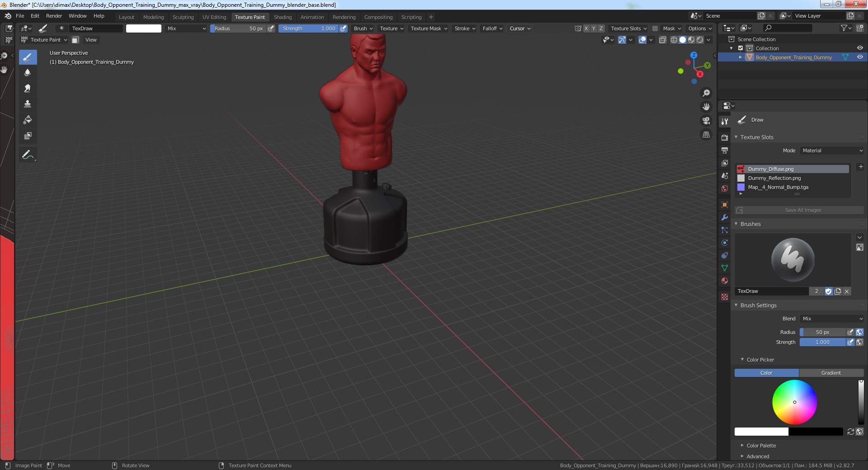Open the Render menu

(54, 16)
